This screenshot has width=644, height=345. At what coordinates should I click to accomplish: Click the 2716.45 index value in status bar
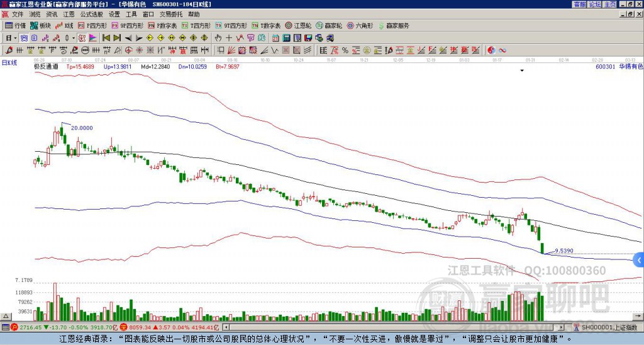tap(30, 327)
